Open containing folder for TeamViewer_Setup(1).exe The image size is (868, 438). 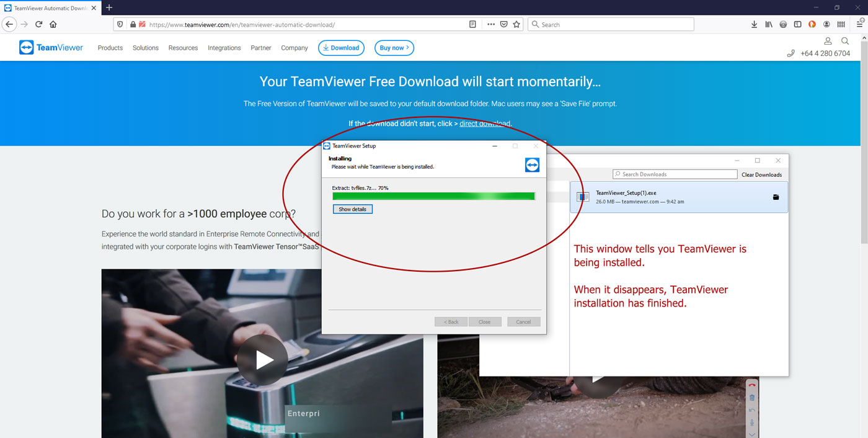pos(776,197)
